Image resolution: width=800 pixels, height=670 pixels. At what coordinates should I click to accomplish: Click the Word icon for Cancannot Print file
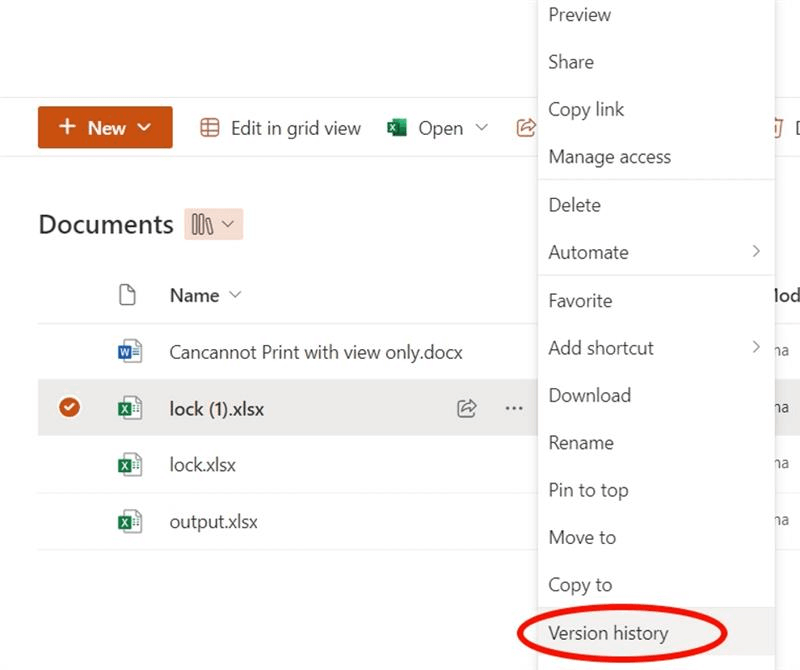130,352
